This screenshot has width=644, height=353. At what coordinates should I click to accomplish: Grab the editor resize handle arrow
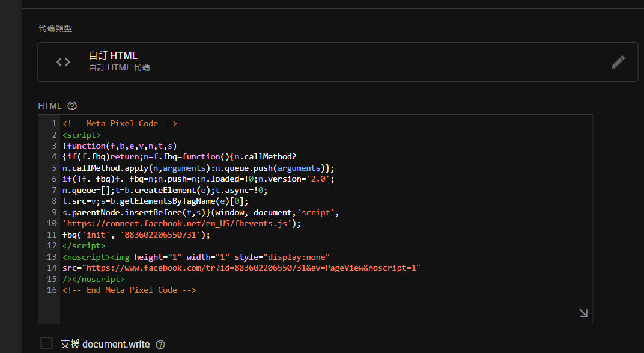pos(583,313)
